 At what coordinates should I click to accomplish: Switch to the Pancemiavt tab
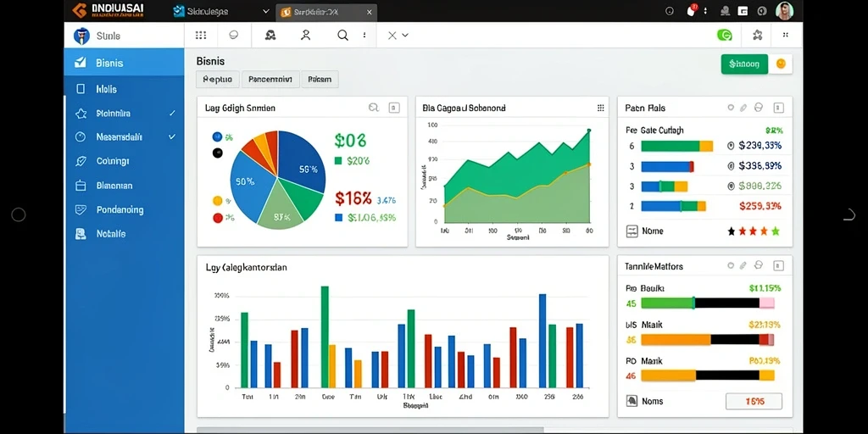[270, 79]
